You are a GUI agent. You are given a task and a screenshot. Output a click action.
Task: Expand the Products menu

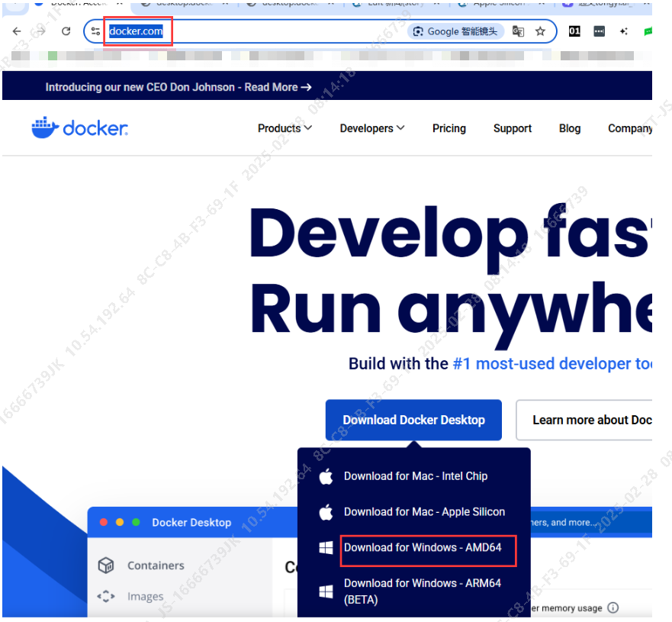[x=285, y=128]
